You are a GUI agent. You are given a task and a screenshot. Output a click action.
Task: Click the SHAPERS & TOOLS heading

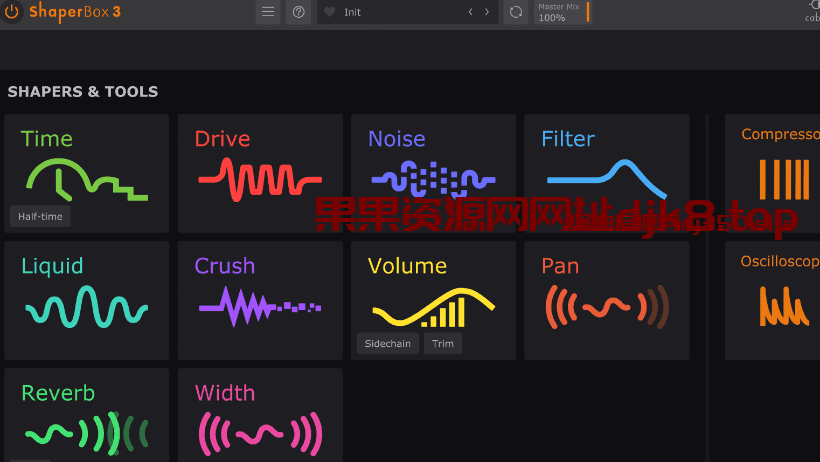point(83,92)
